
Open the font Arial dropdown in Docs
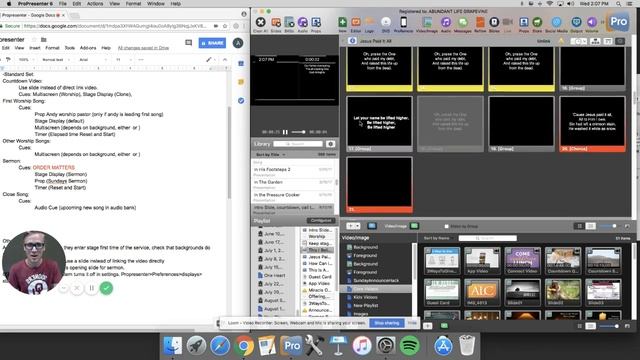pyautogui.click(x=92, y=60)
